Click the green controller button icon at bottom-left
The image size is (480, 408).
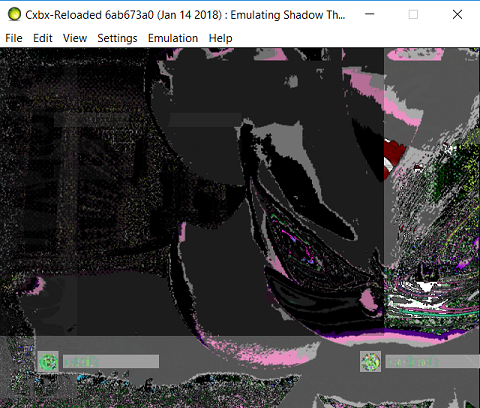pos(48,361)
